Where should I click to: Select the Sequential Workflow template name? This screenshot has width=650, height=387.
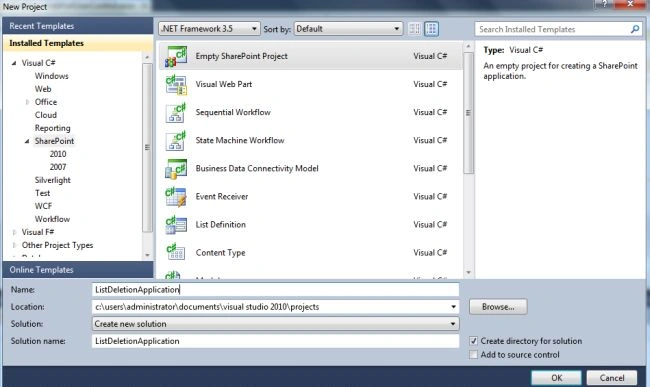[233, 112]
